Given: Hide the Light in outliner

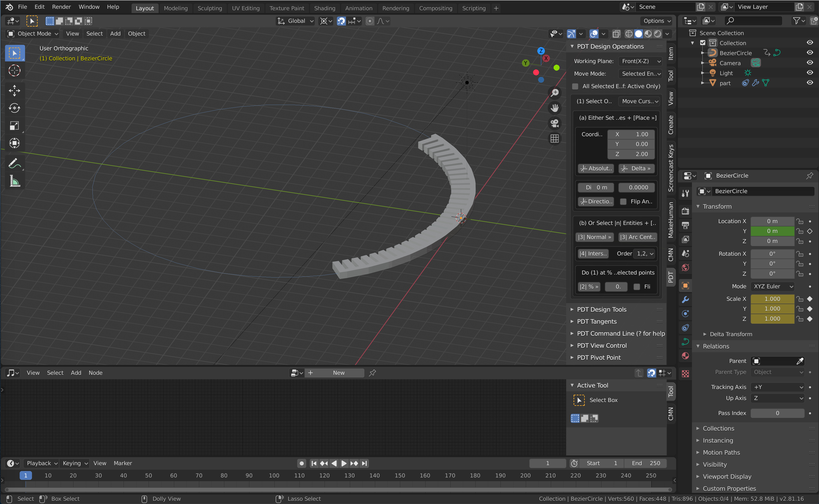Looking at the screenshot, I should click(810, 73).
